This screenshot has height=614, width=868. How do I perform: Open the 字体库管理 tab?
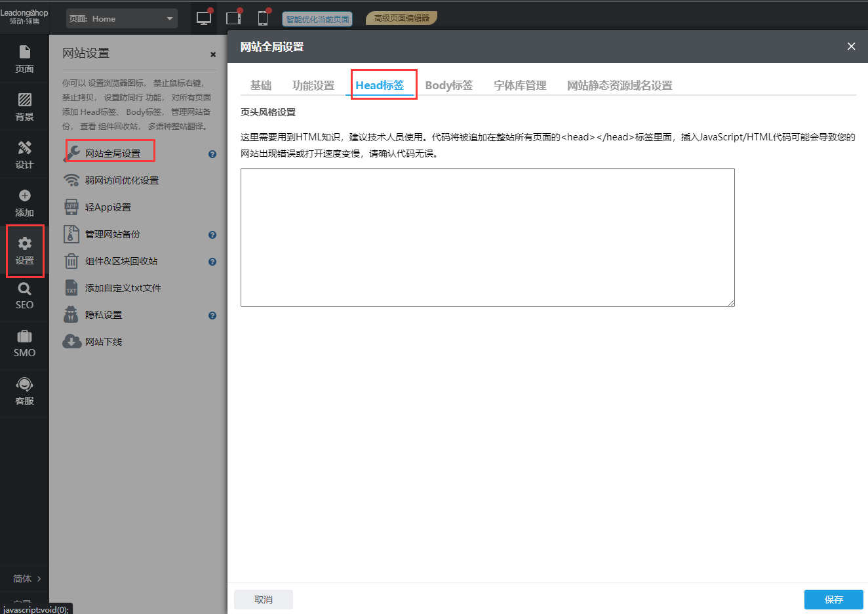(519, 85)
